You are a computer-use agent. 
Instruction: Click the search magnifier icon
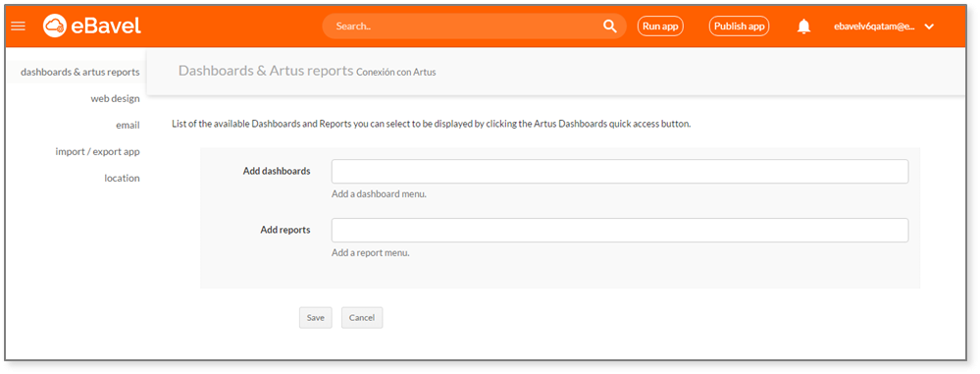point(609,27)
